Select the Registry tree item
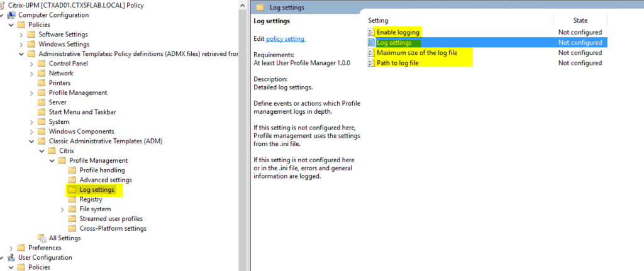Viewport: 644px width, 271px height. [91, 199]
